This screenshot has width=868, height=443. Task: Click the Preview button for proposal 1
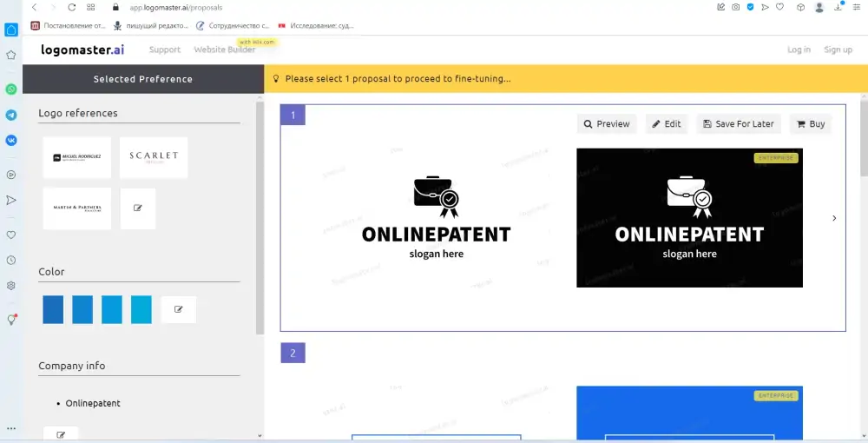(x=607, y=124)
